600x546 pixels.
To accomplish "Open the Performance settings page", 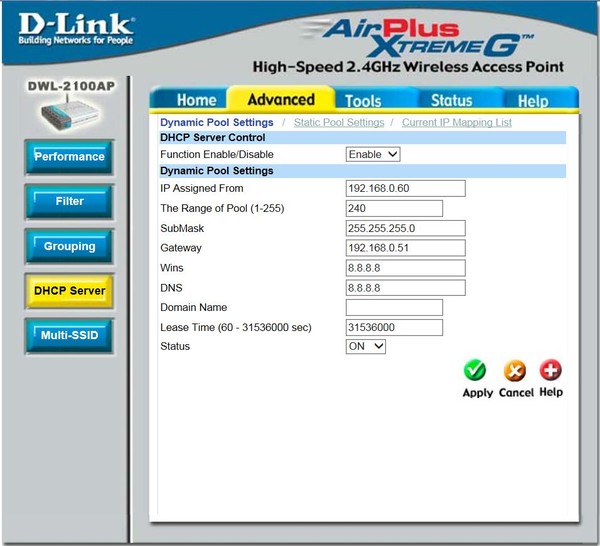I will click(69, 157).
